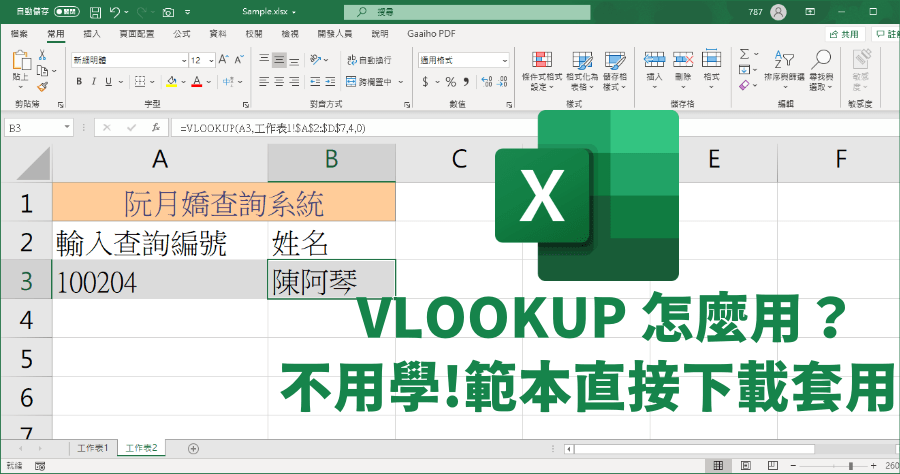Increase indent in alignment group
The image size is (900, 474).
tap(330, 82)
